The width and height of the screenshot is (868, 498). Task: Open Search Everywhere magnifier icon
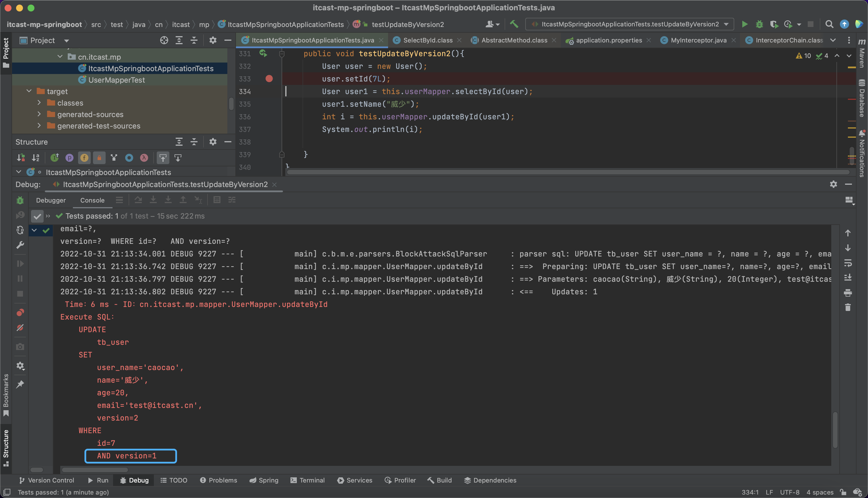coord(829,24)
